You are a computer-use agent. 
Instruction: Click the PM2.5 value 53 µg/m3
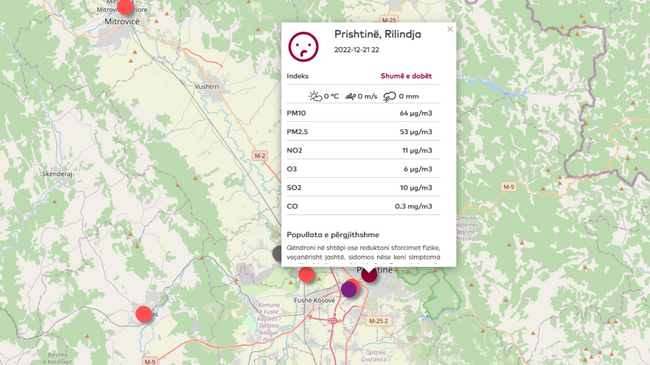[x=416, y=132]
